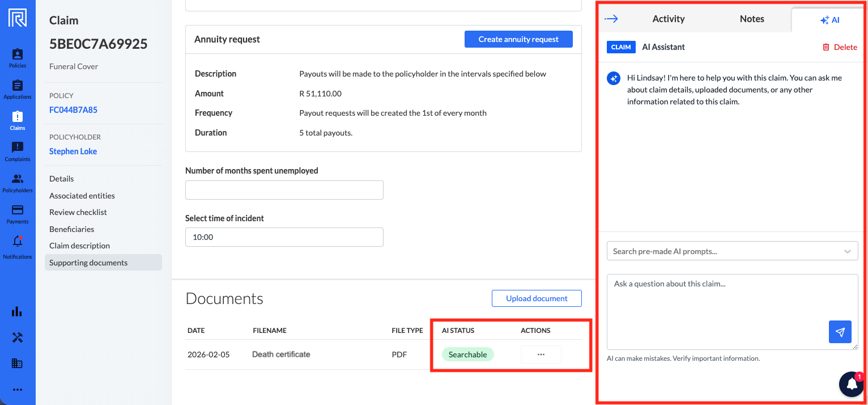The image size is (868, 405).
Task: Open Policies from the sidebar
Action: (18, 58)
